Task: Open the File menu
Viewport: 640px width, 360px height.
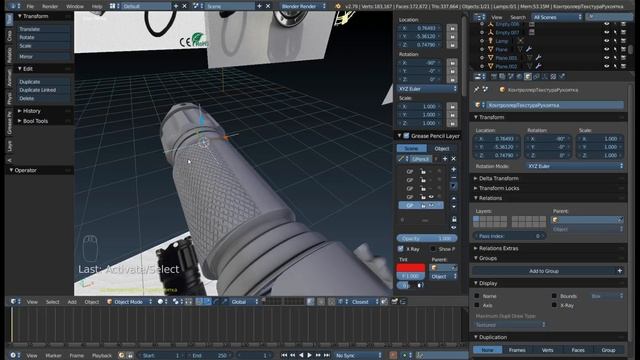Action: pyautogui.click(x=30, y=6)
